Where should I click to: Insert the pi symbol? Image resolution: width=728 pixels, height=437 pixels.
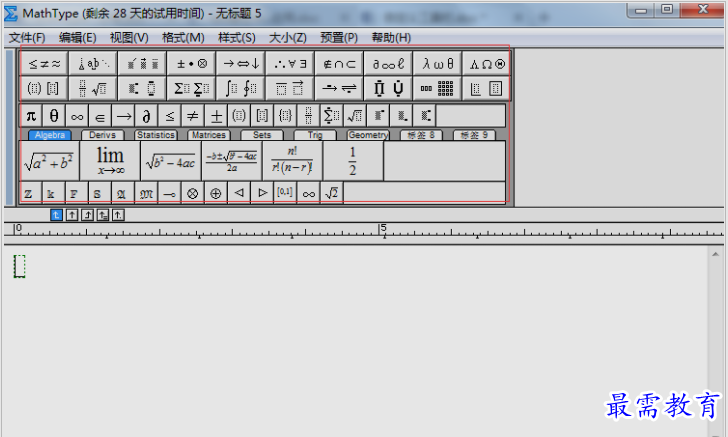pos(31,115)
